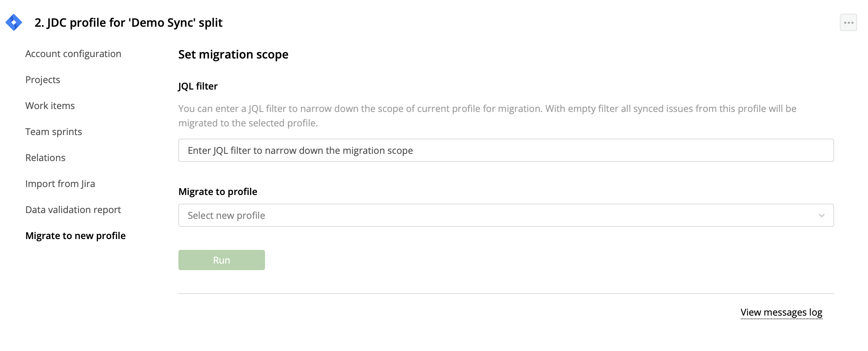The width and height of the screenshot is (868, 351).
Task: Click the profile title 'JDC profile for Demo Sync split'
Action: (129, 23)
